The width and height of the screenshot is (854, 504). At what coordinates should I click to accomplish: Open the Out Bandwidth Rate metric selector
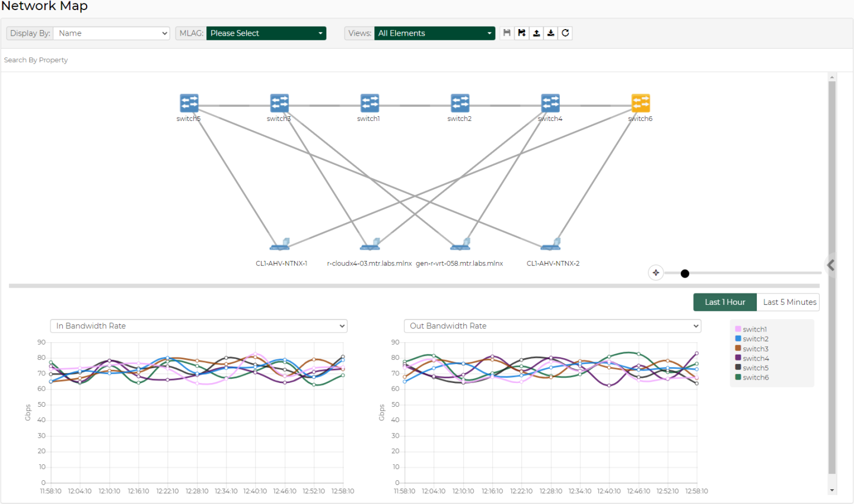click(x=552, y=326)
